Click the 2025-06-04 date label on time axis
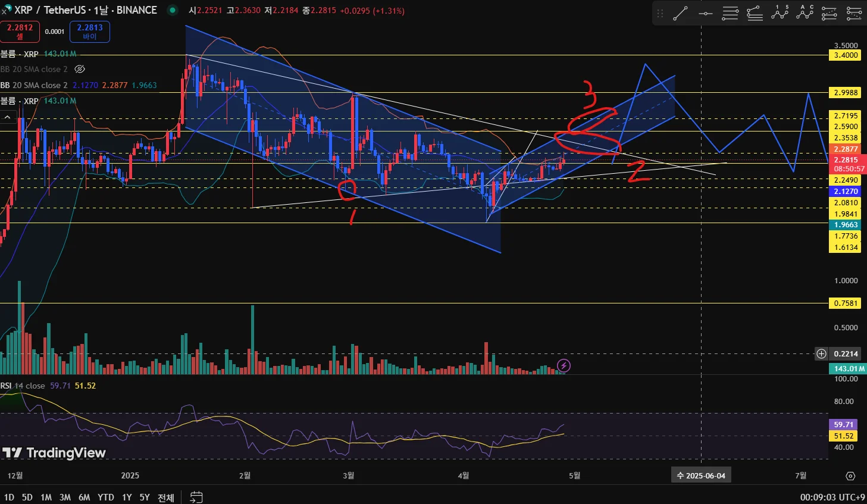867x504 pixels. tap(701, 475)
